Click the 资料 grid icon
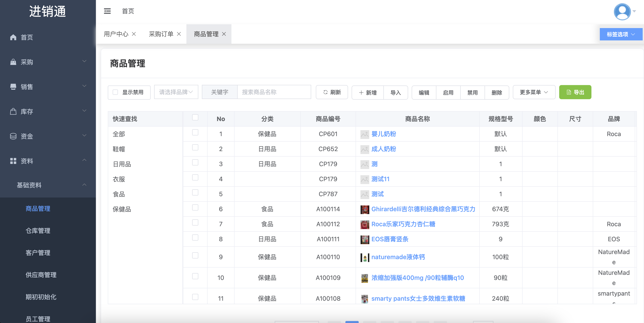644x323 pixels. tap(13, 161)
